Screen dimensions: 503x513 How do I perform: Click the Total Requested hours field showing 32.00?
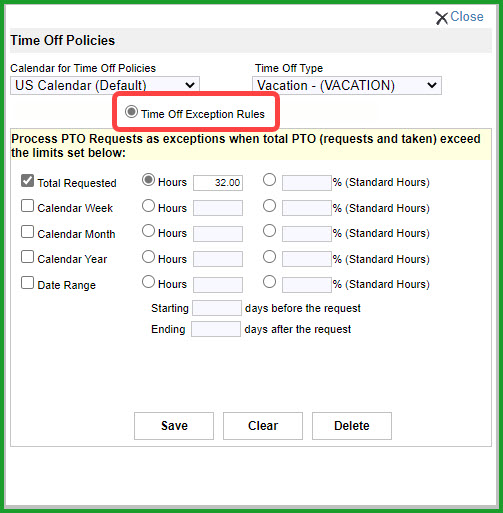point(218,183)
